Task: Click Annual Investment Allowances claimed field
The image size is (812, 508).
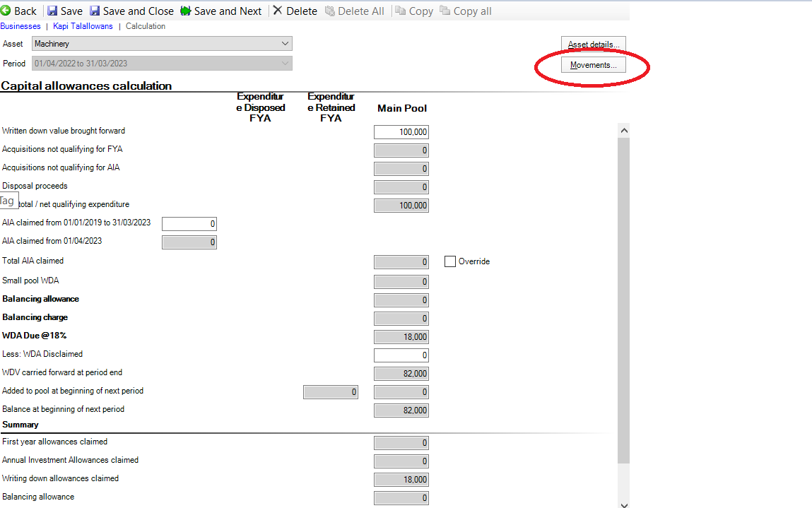Action: tap(401, 461)
